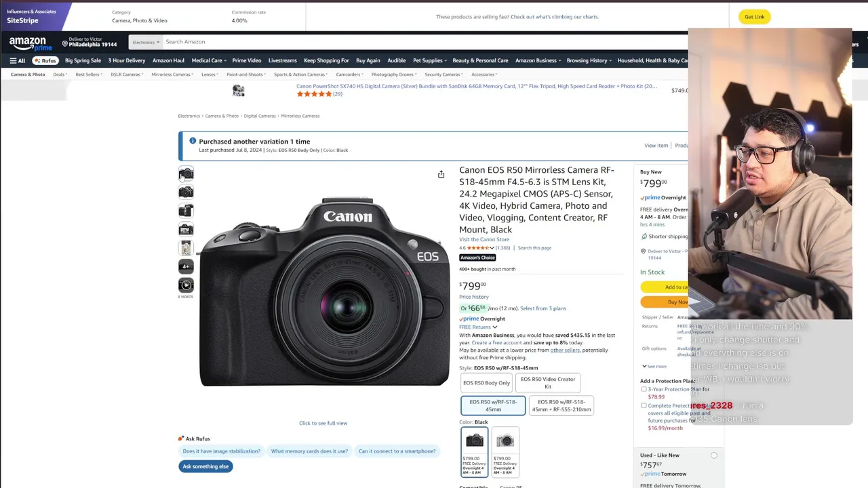Click the Amazon Prime logo
This screenshot has width=868, height=488.
pyautogui.click(x=28, y=43)
